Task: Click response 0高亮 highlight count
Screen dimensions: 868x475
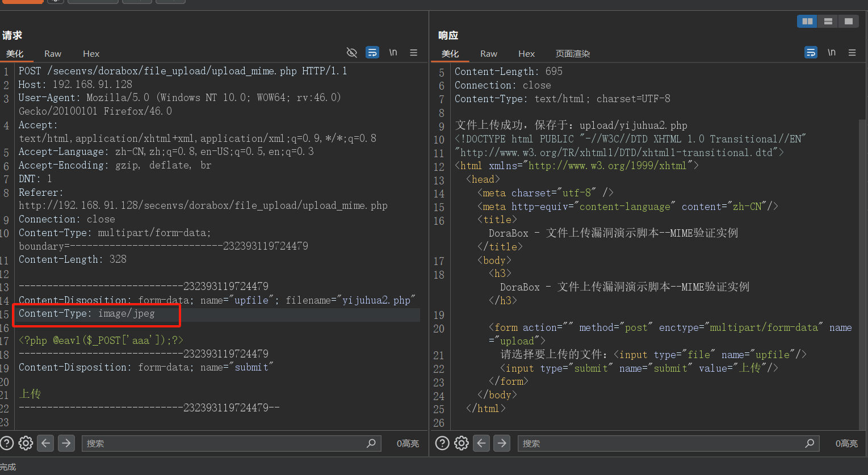Action: pos(846,444)
